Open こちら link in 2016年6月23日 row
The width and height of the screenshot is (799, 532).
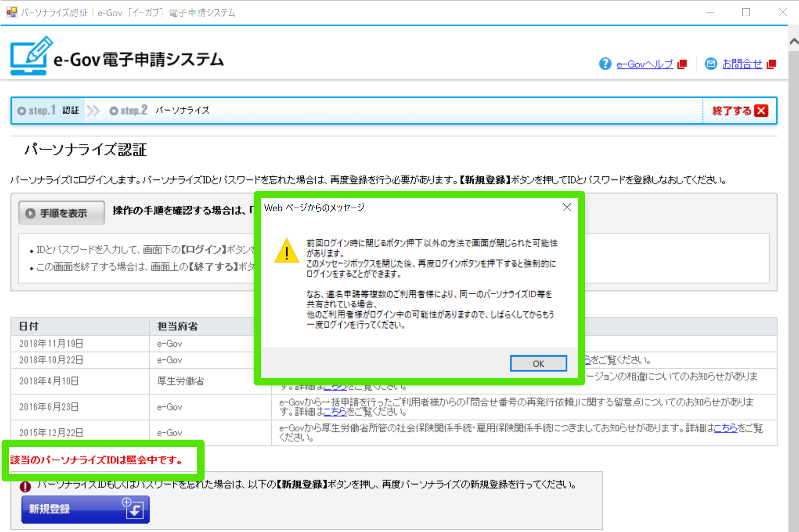(x=335, y=412)
